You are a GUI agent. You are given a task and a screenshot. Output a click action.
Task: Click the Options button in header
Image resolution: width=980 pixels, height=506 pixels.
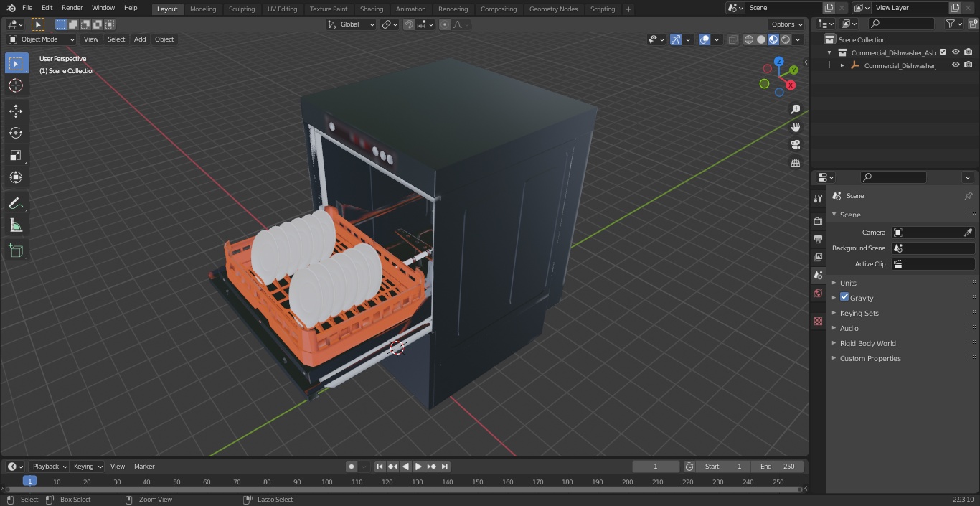(787, 24)
